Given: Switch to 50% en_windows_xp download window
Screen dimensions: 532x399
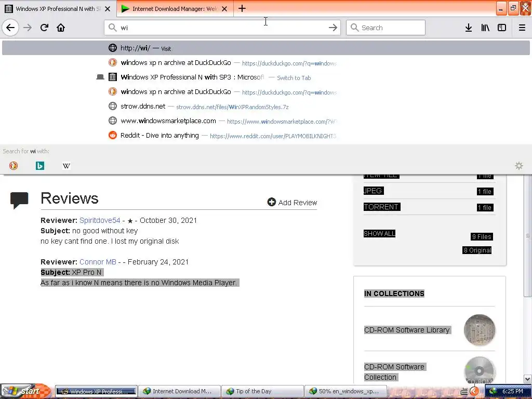Looking at the screenshot, I should [x=345, y=391].
